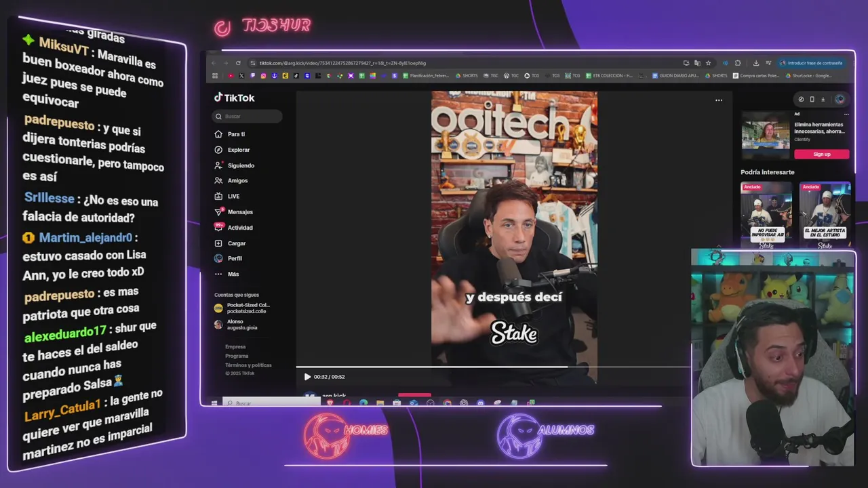
Task: Open the Alonso augusto.gioia followed account
Action: point(236,325)
